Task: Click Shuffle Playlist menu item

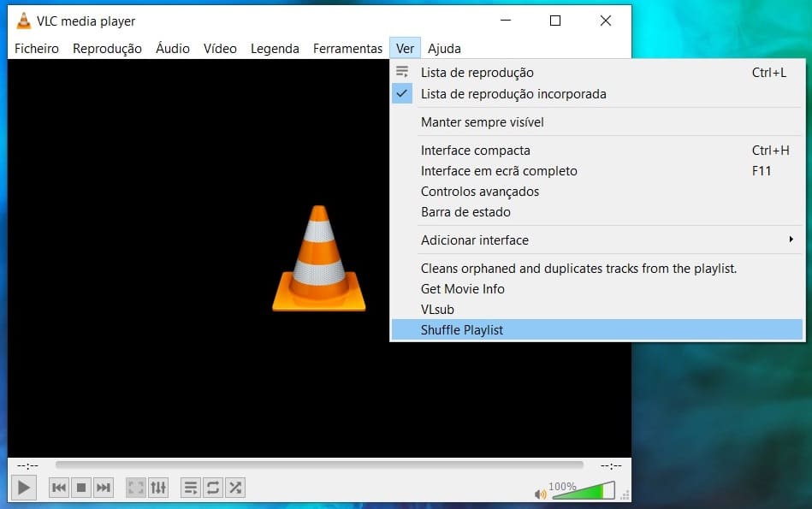Action: (x=597, y=330)
